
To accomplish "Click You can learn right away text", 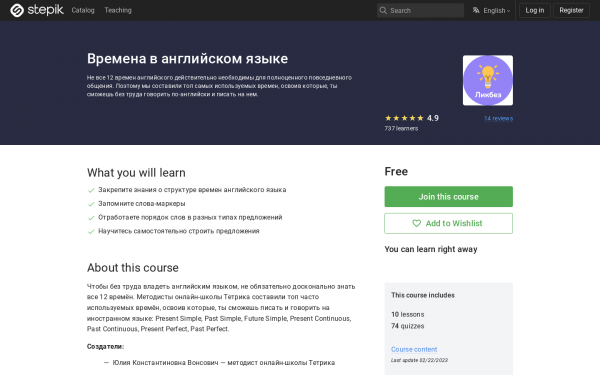I will pyautogui.click(x=431, y=249).
